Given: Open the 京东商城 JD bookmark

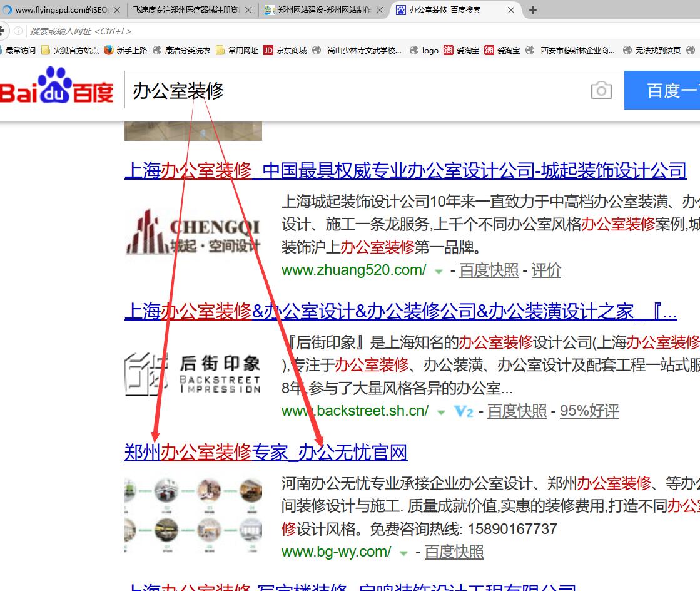Looking at the screenshot, I should click(x=285, y=51).
